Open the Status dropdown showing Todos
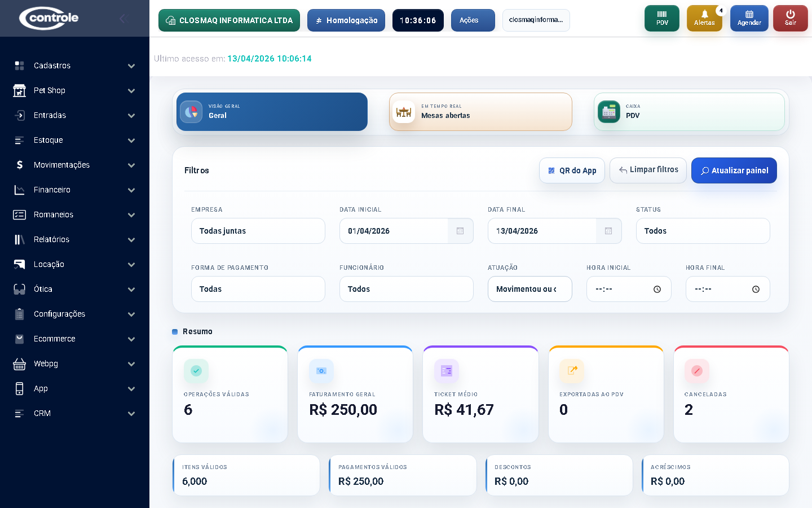 (703, 230)
